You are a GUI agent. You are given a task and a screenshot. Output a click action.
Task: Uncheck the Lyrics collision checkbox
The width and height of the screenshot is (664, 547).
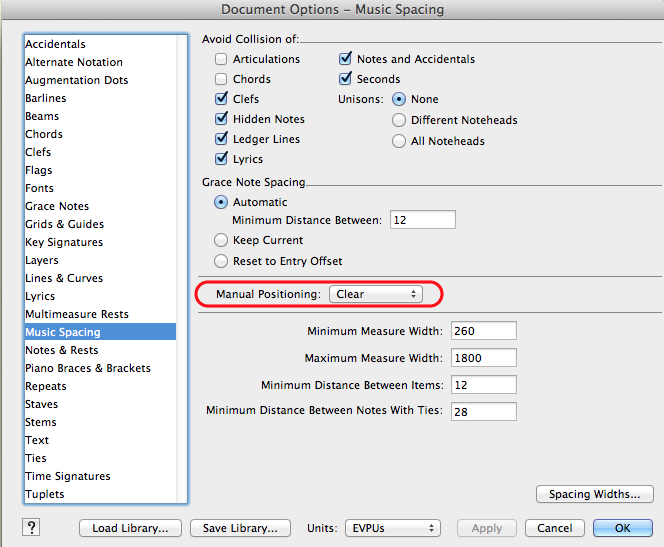(x=221, y=159)
